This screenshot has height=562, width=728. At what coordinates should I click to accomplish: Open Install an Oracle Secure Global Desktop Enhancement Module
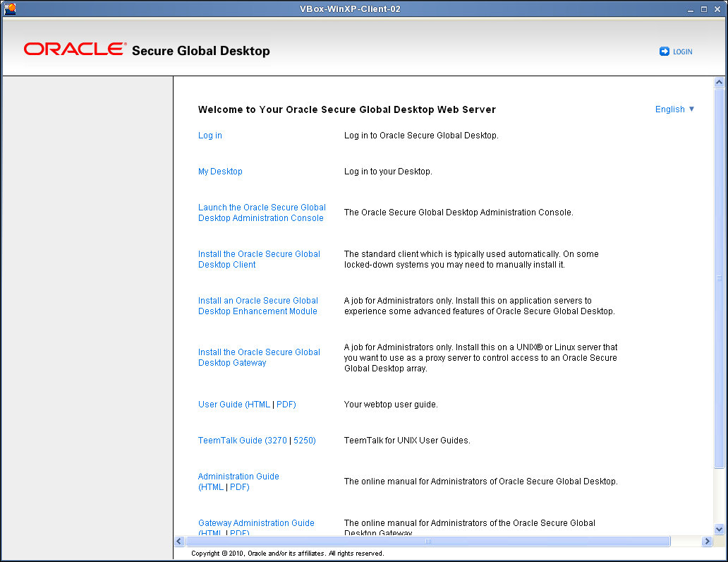pyautogui.click(x=258, y=306)
